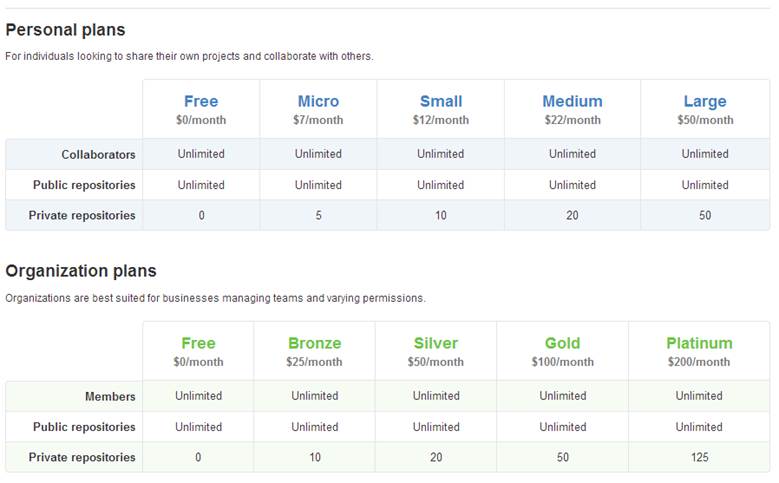The height and width of the screenshot is (483, 779).
Task: Choose the Medium $22/month plan
Action: point(572,101)
